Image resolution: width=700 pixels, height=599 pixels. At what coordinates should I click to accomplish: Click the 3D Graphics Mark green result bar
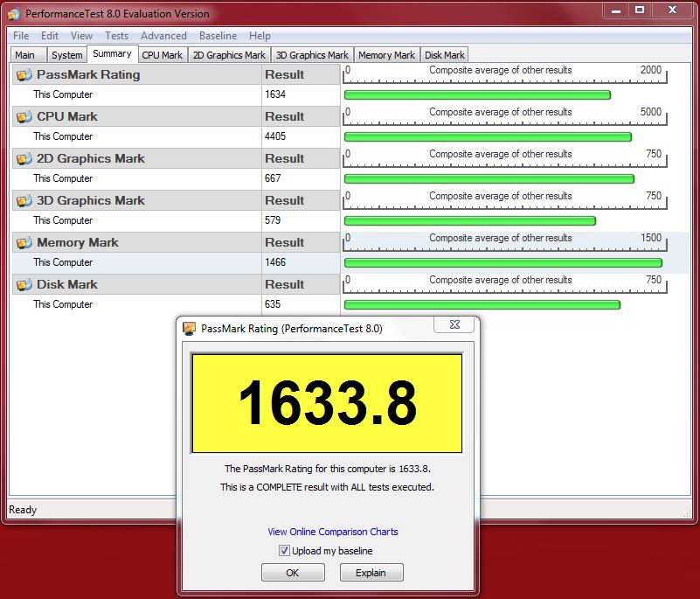click(x=470, y=220)
